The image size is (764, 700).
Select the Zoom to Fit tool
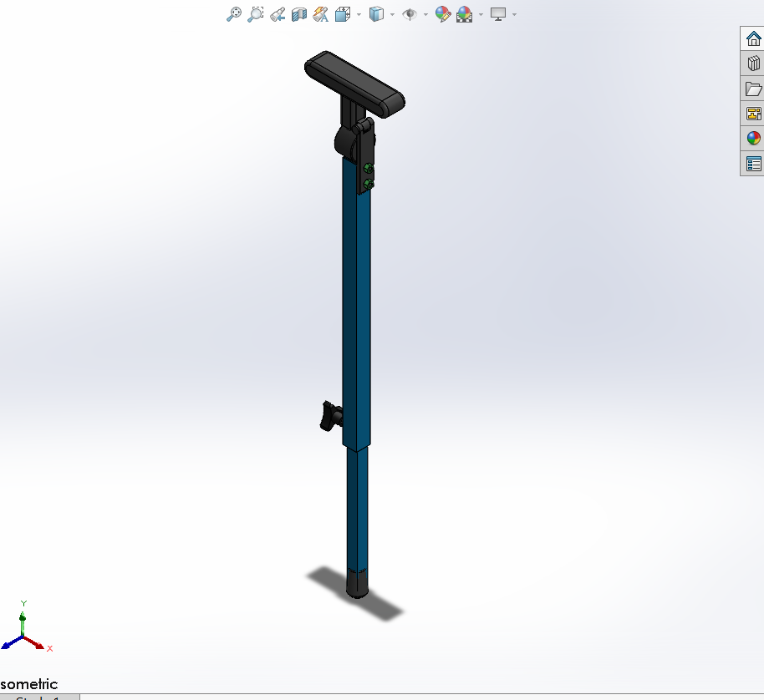[x=234, y=14]
